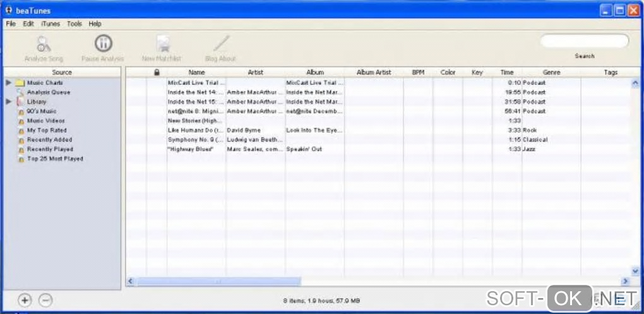Screen dimensions: 644x314
Task: Pause the analysis with Pause Analysis icon
Action: (103, 43)
